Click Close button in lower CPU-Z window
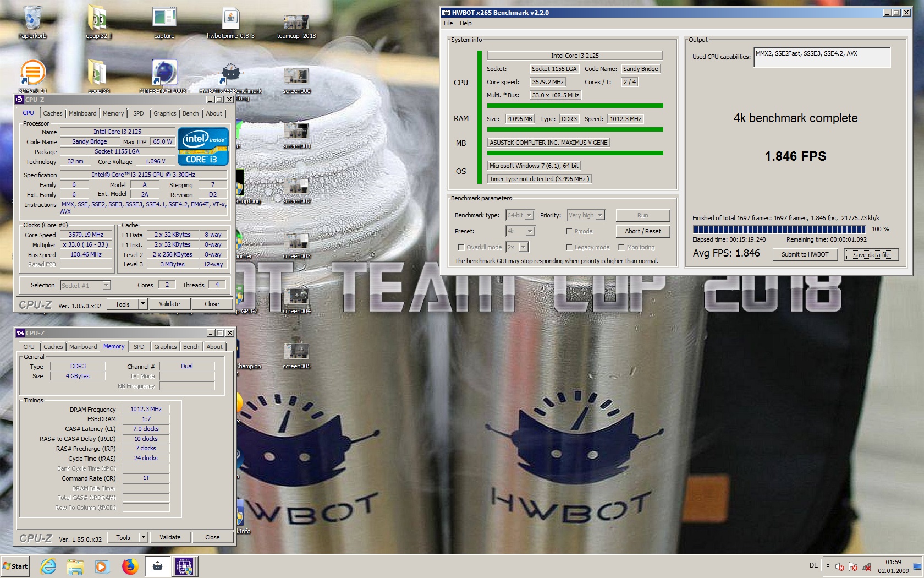 [212, 537]
